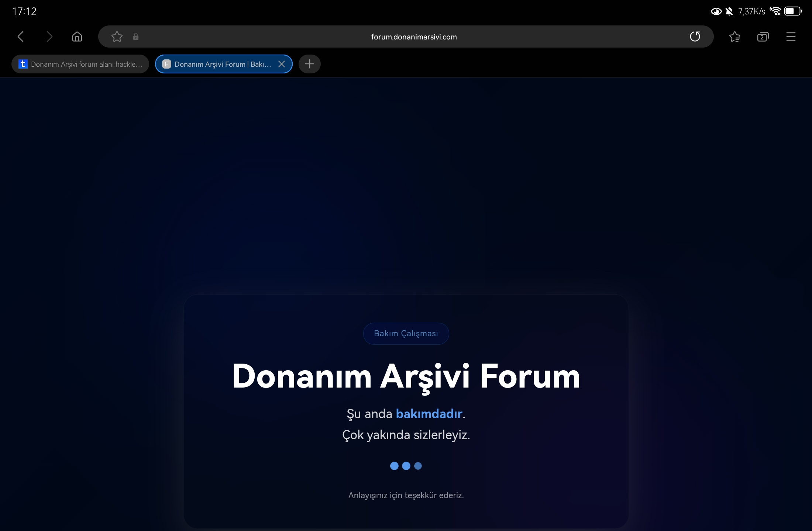Click the clock showing 17:12
This screenshot has height=531, width=812.
(24, 11)
